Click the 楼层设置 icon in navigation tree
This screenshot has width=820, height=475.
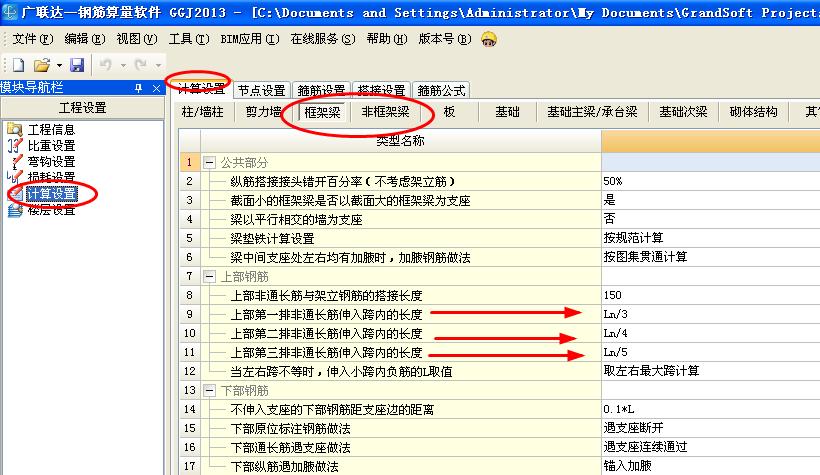coord(15,210)
